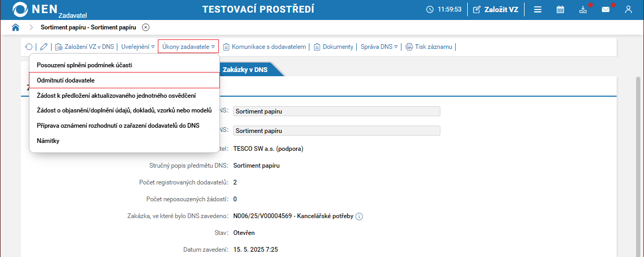Expand the Správa DNS dropdown
The width and height of the screenshot is (644, 257).
click(x=379, y=47)
